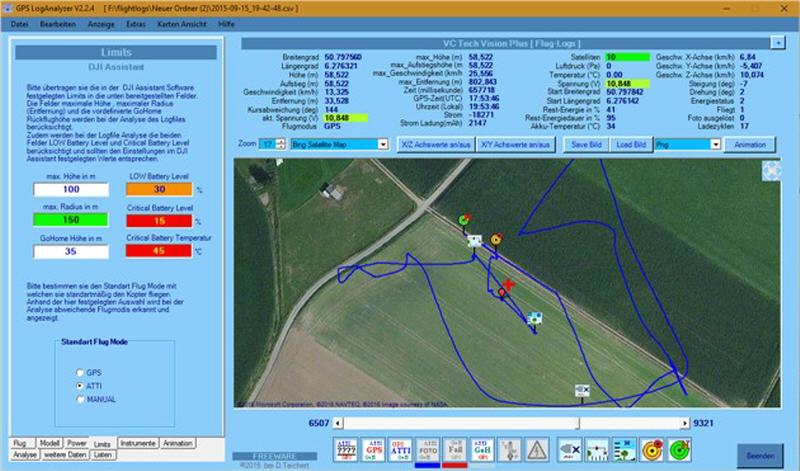The width and height of the screenshot is (800, 471).
Task: Click the compass icon at map corner
Action: 771,170
